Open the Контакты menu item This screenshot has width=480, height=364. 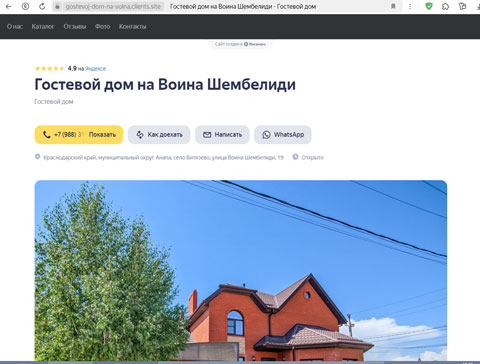coord(132,26)
